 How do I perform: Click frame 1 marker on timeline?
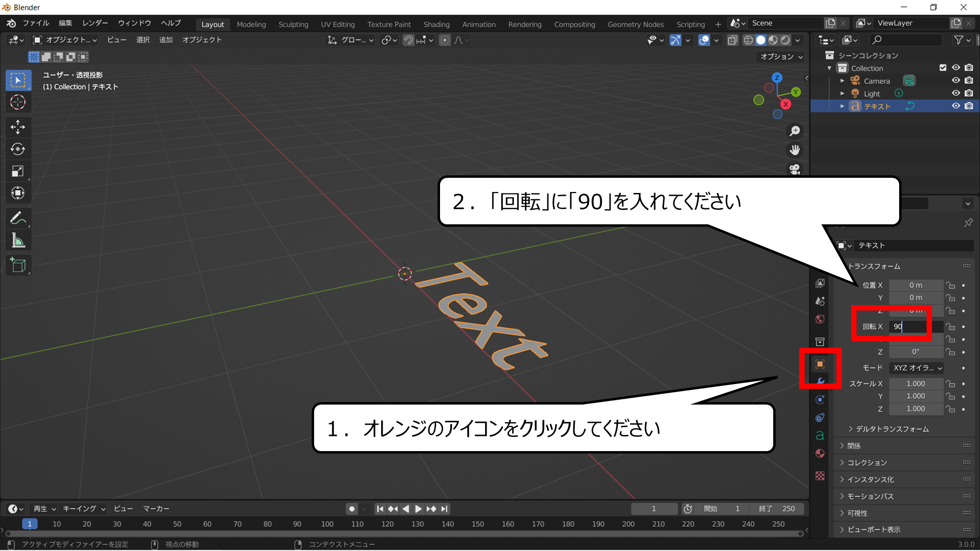30,524
